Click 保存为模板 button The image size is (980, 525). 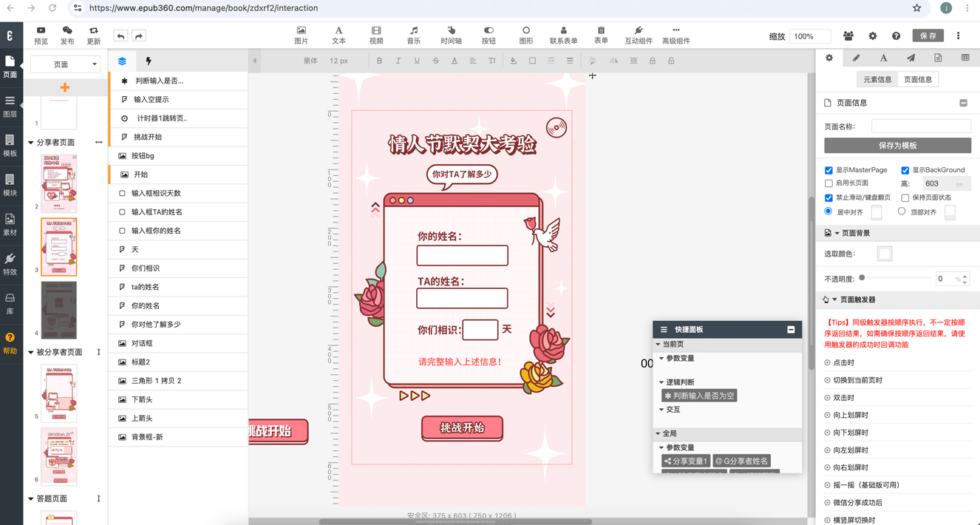897,146
